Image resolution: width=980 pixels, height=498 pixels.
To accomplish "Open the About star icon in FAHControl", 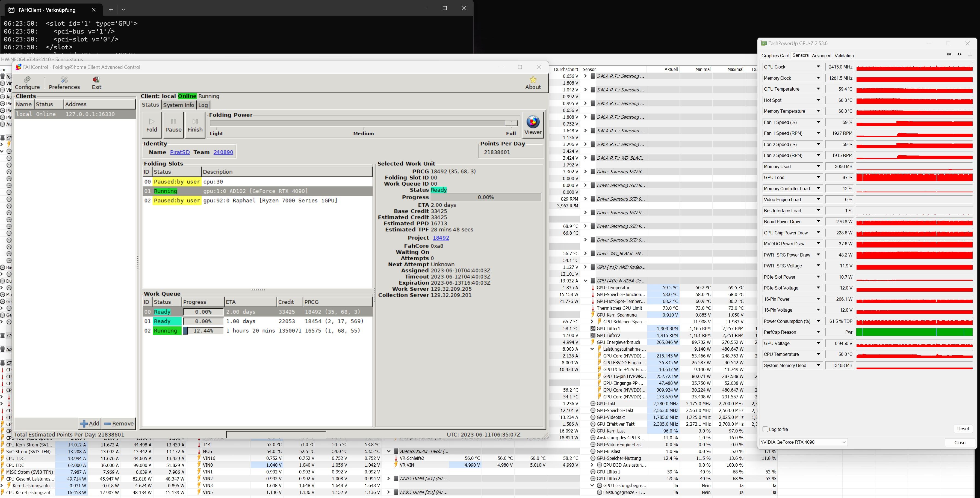I will tap(533, 82).
